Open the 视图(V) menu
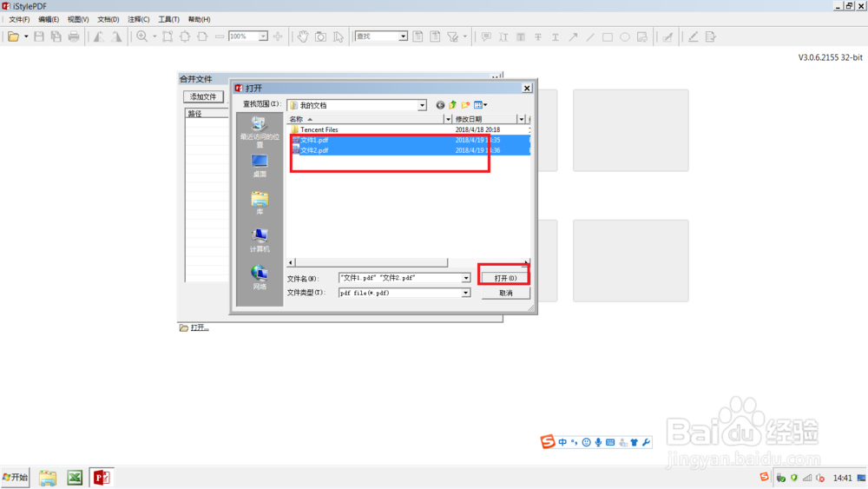 78,19
